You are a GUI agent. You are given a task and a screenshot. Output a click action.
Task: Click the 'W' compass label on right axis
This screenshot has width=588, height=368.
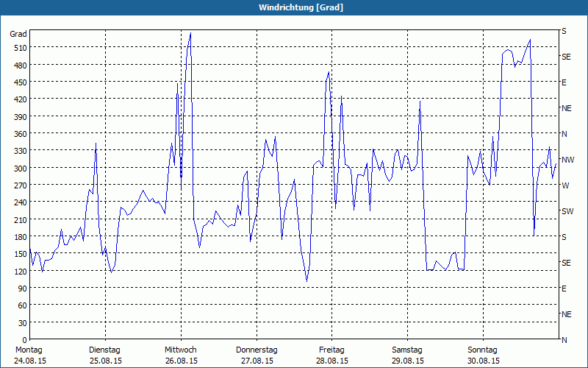(x=565, y=186)
